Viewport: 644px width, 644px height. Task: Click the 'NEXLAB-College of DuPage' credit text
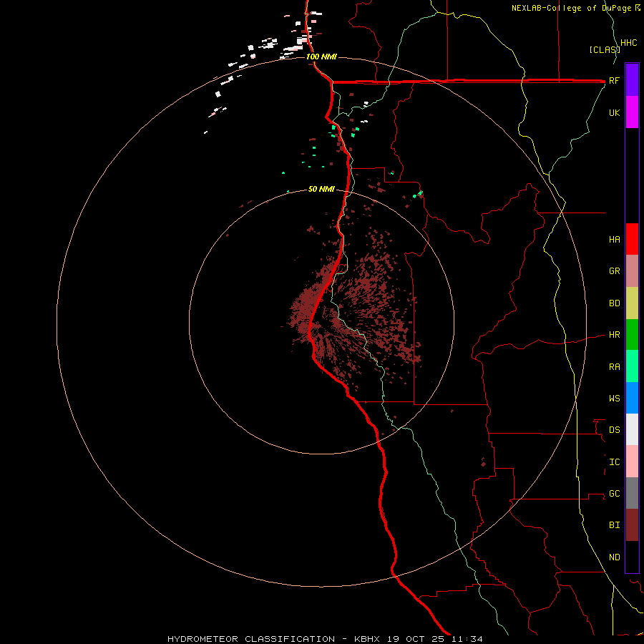[x=572, y=8]
